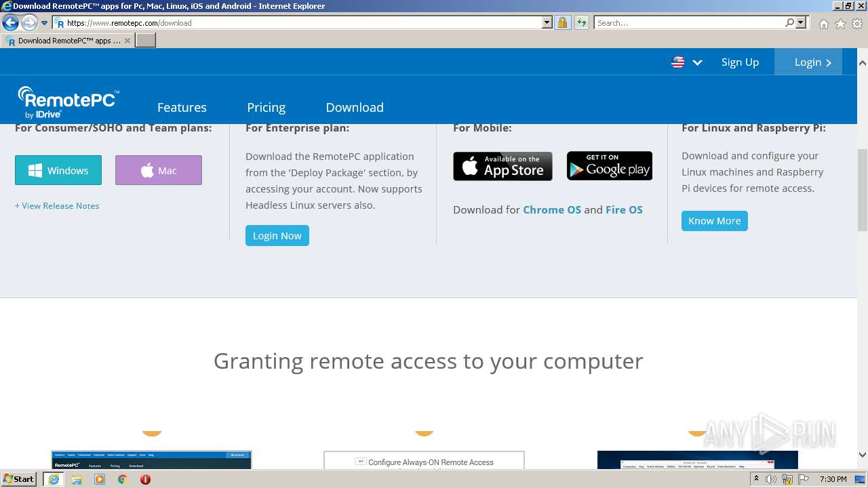Open the Pricing menu item
Viewport: 868px width, 488px height.
click(x=266, y=107)
